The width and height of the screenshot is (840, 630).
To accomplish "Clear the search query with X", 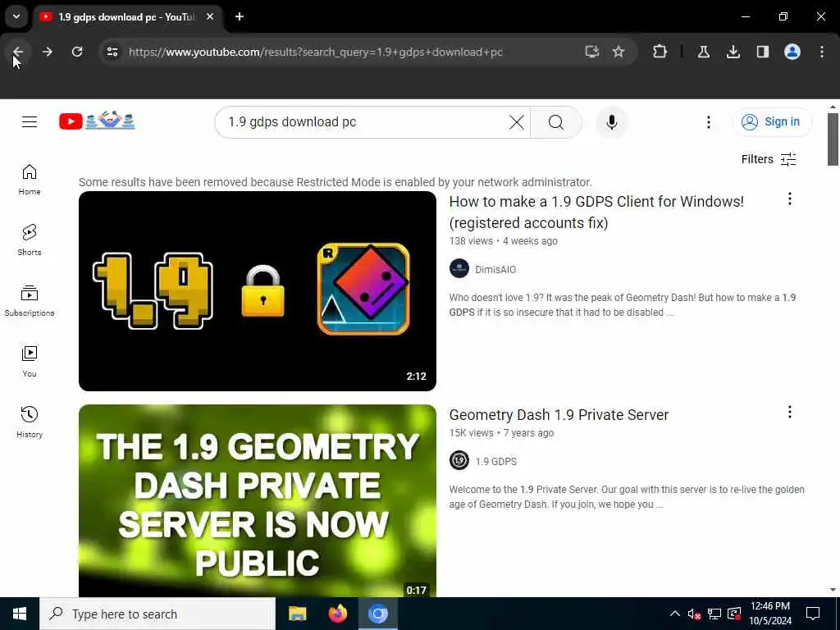I will pos(517,122).
